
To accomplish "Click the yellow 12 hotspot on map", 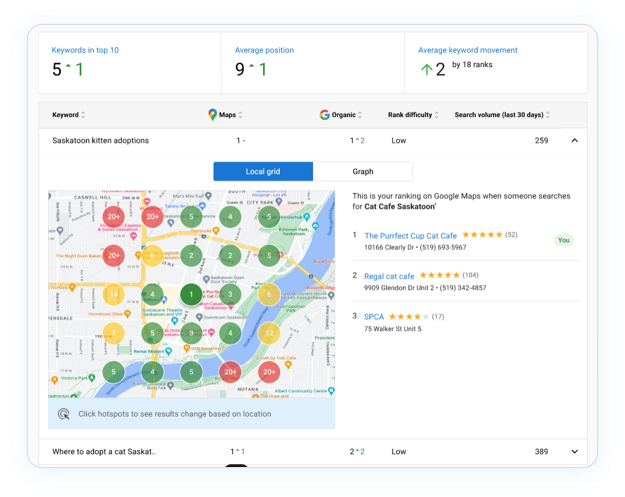I will 268,333.
